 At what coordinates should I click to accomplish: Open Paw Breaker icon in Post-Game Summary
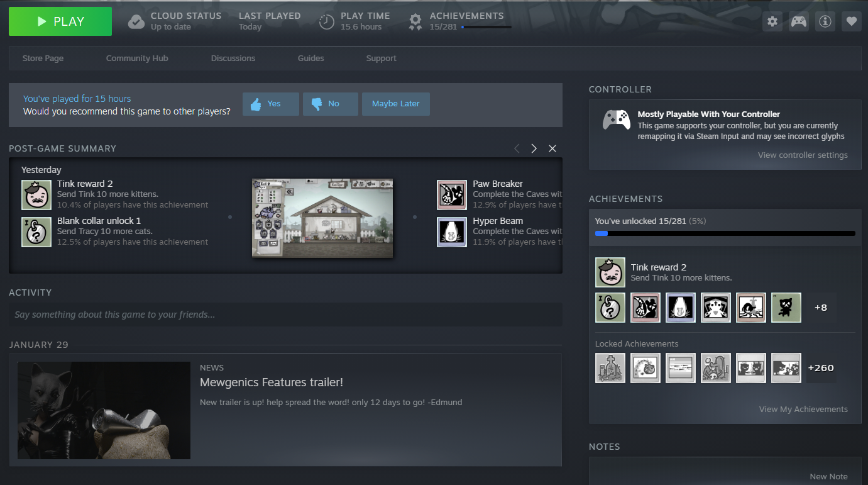452,194
